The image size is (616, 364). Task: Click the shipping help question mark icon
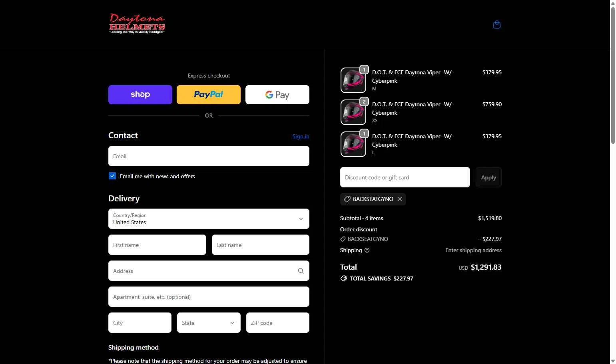[367, 250]
